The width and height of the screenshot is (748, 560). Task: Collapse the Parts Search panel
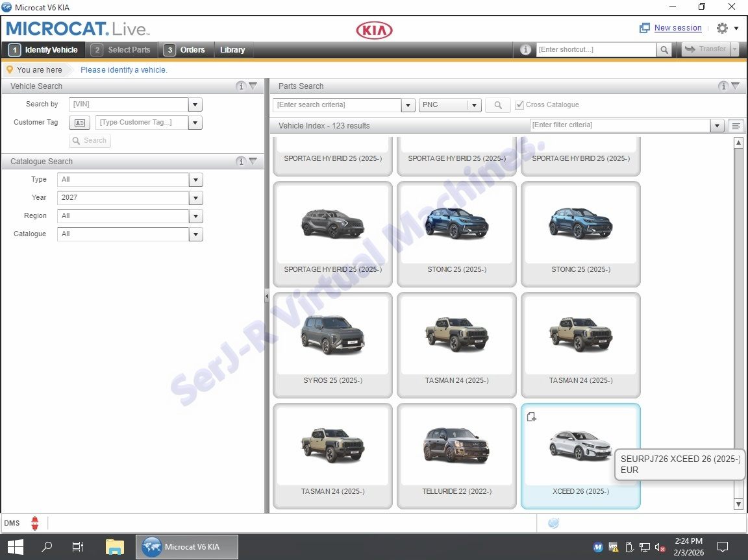point(735,86)
